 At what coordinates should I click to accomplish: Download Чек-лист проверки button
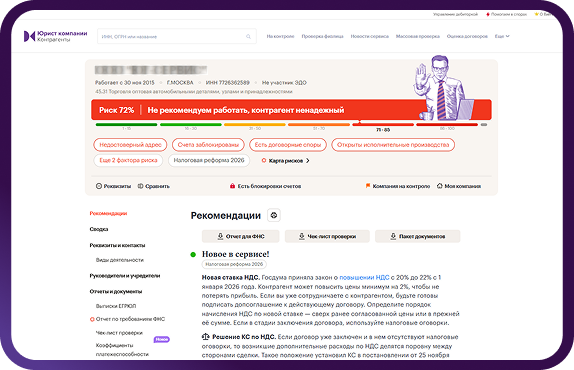[x=327, y=236]
